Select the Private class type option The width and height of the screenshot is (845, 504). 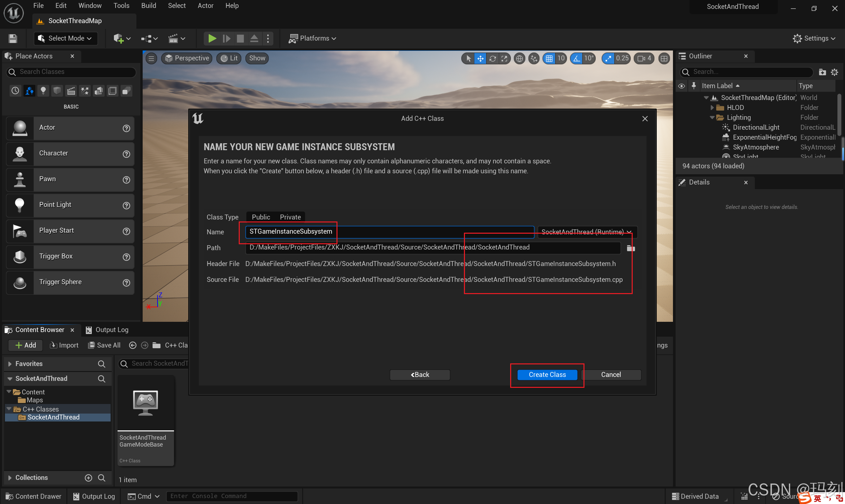(290, 217)
